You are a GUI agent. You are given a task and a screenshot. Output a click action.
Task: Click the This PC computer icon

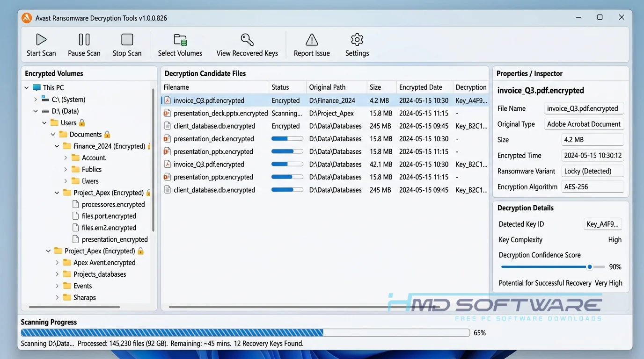point(37,87)
